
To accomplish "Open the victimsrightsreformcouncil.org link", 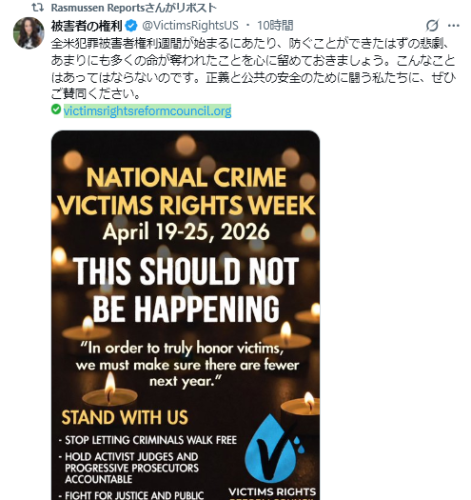I will (147, 111).
